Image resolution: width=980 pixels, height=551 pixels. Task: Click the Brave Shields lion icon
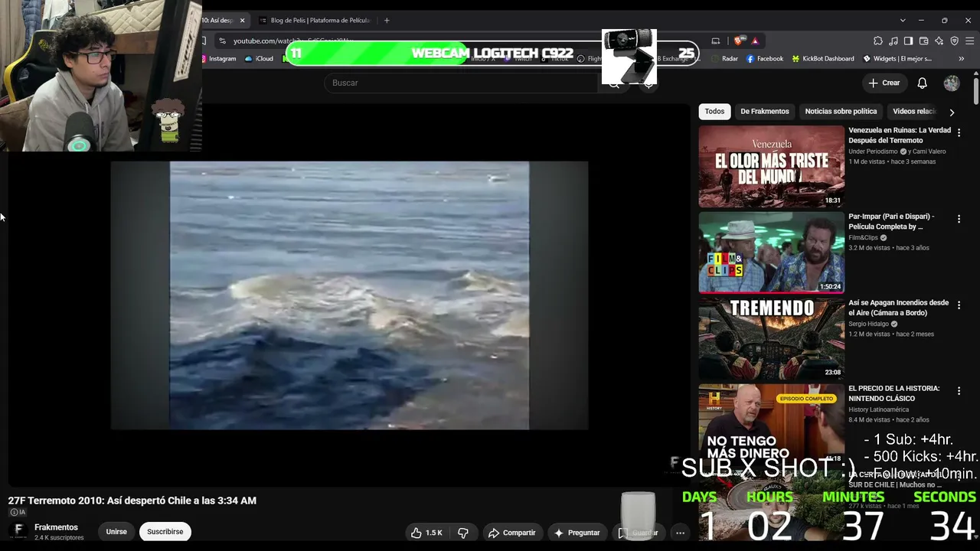point(739,41)
